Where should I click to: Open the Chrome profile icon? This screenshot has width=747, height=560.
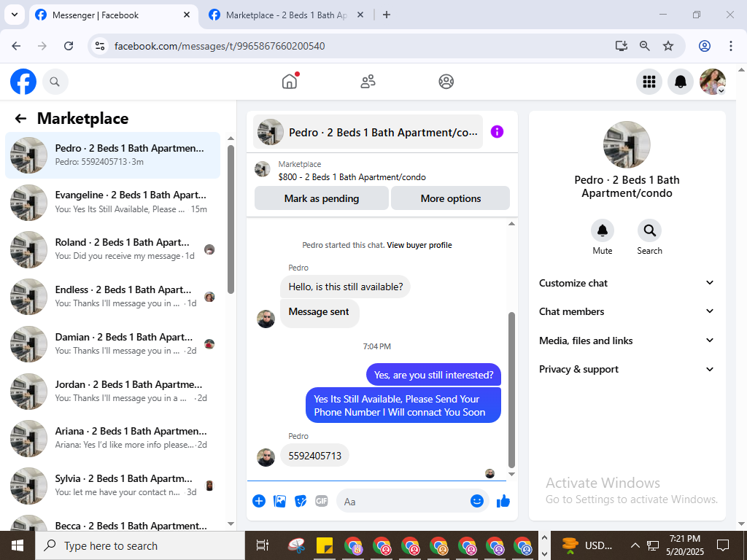(x=705, y=46)
